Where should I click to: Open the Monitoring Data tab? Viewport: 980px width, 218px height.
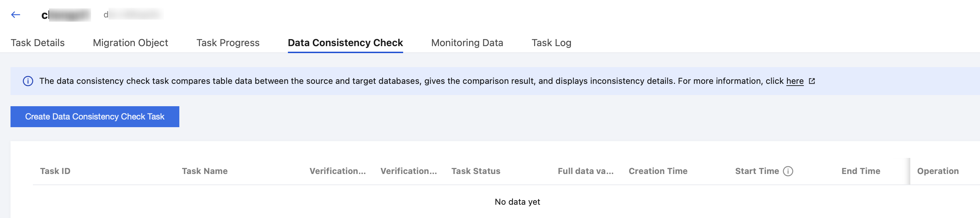pyautogui.click(x=467, y=43)
